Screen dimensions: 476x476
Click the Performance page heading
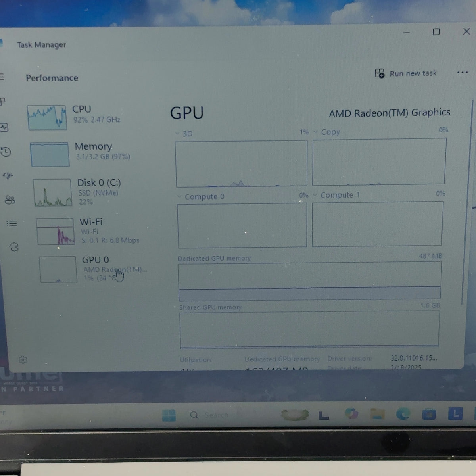click(x=52, y=78)
